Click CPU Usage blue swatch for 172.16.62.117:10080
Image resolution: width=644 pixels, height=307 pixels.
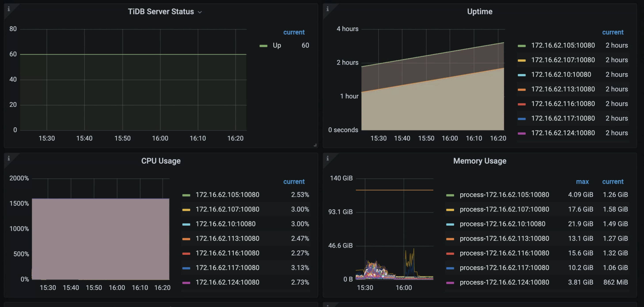pyautogui.click(x=186, y=268)
